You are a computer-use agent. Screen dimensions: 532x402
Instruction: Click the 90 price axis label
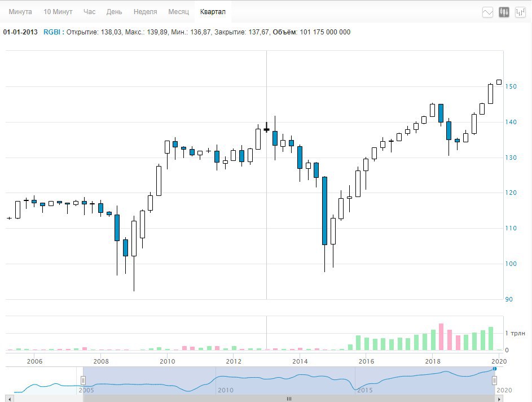coord(509,299)
